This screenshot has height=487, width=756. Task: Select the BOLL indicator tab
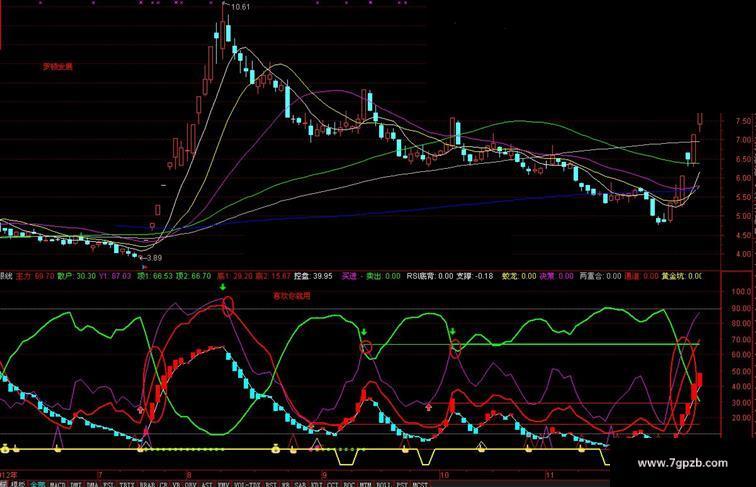coord(384,484)
